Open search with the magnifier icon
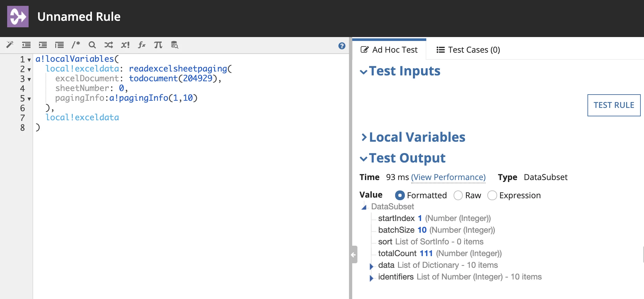The width and height of the screenshot is (644, 299). [x=92, y=45]
